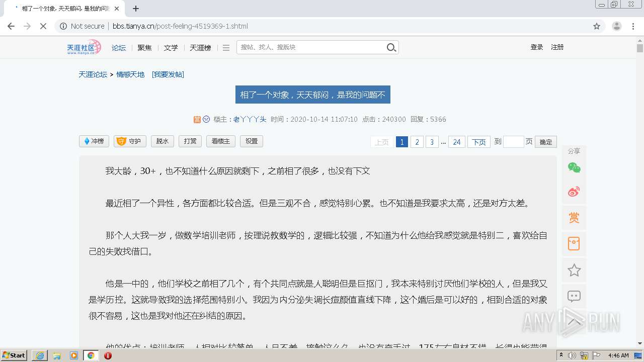
Task: Click the volume tray icon
Action: (x=573, y=355)
